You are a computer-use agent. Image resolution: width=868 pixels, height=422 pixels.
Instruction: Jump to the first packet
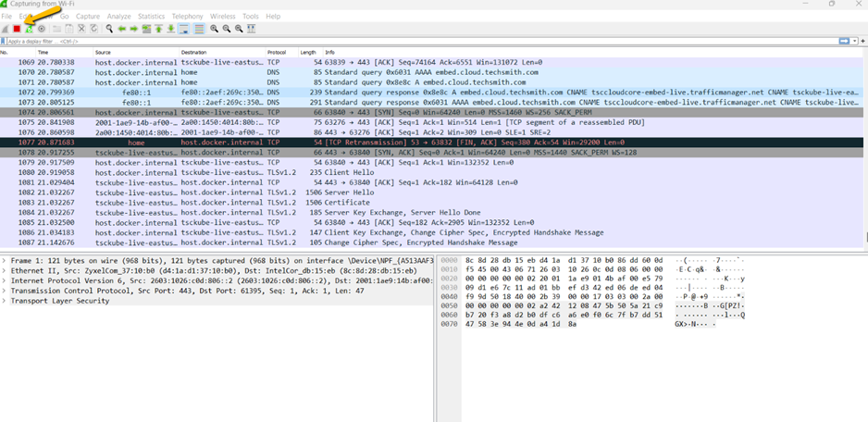coord(159,29)
